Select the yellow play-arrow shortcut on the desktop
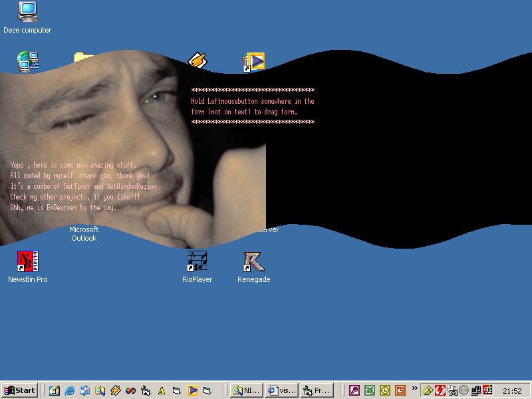Viewport: 532px width, 399px height. click(254, 62)
